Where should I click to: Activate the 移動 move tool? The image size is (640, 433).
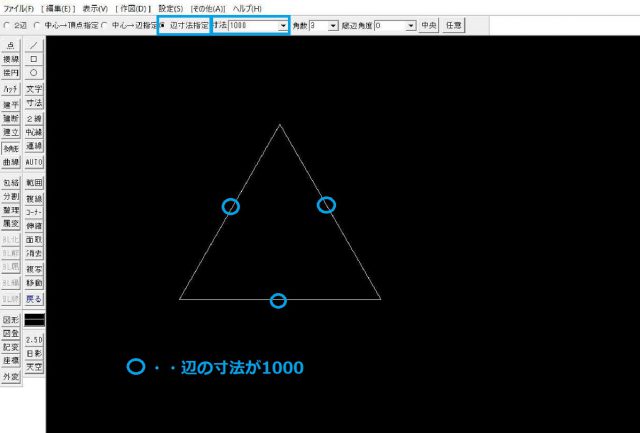click(x=34, y=284)
